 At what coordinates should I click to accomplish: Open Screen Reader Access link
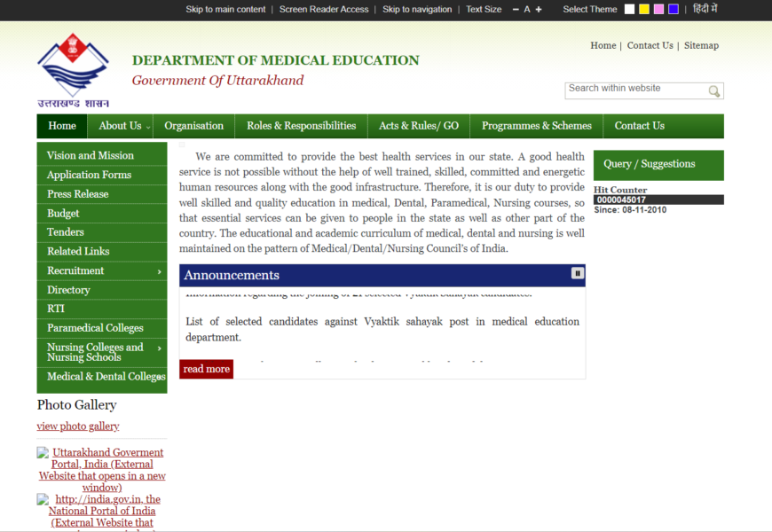click(324, 10)
